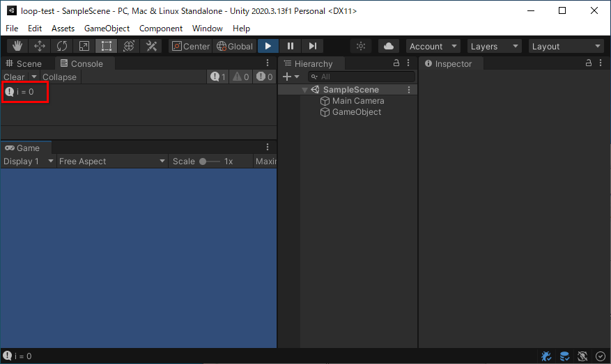The height and width of the screenshot is (364, 611).
Task: Toggle Hierarchy panel lock
Action: [x=396, y=63]
